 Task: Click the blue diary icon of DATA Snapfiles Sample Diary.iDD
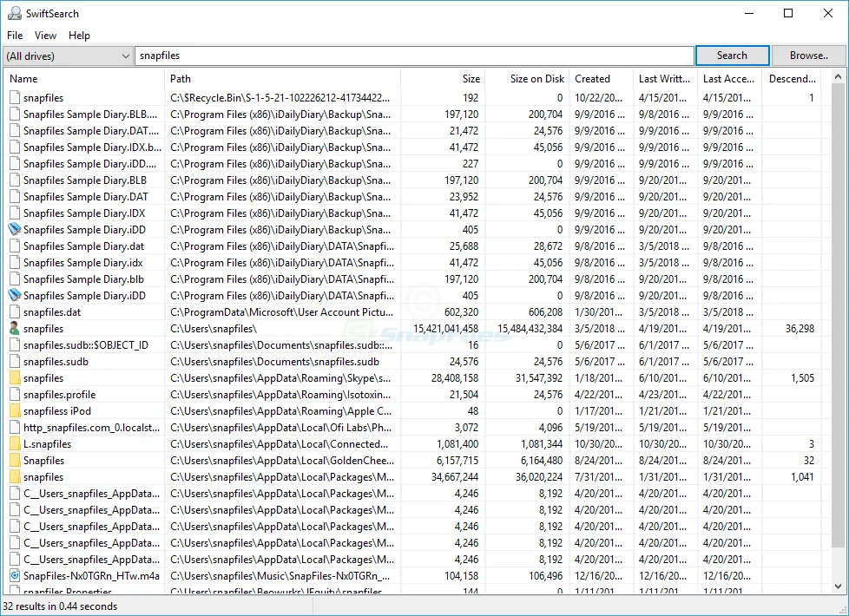click(15, 296)
